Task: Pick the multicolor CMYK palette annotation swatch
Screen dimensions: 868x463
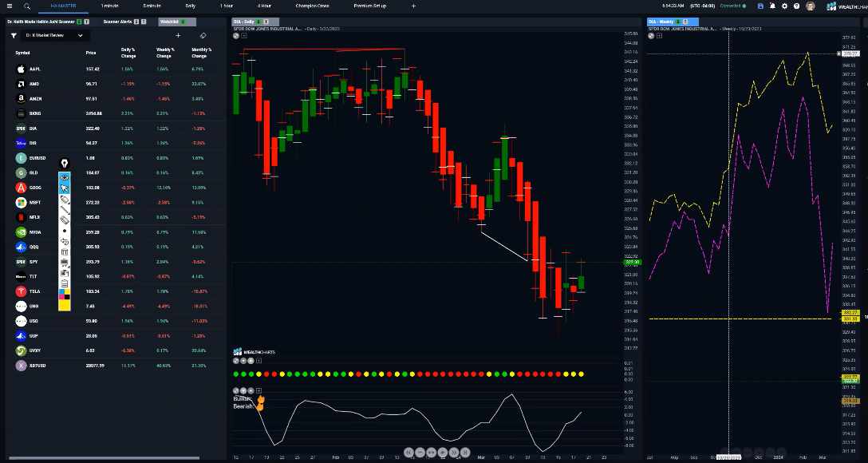Action: point(64,294)
